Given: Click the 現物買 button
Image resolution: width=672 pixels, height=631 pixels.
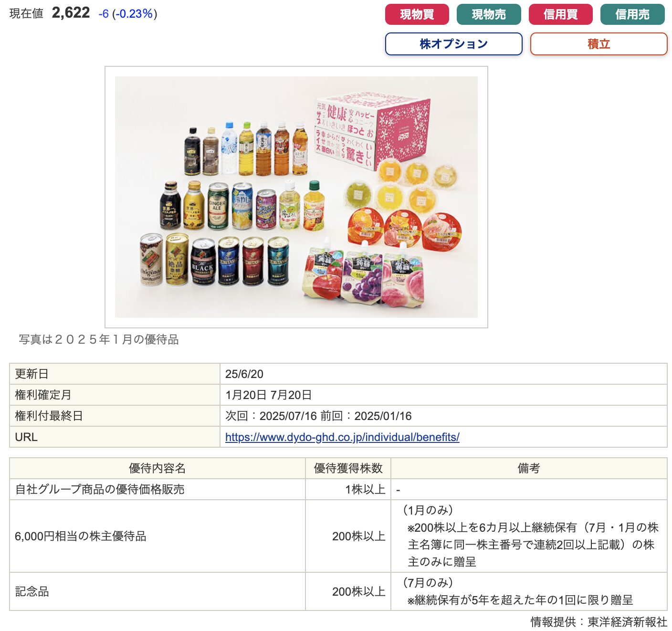Looking at the screenshot, I should pyautogui.click(x=417, y=14).
